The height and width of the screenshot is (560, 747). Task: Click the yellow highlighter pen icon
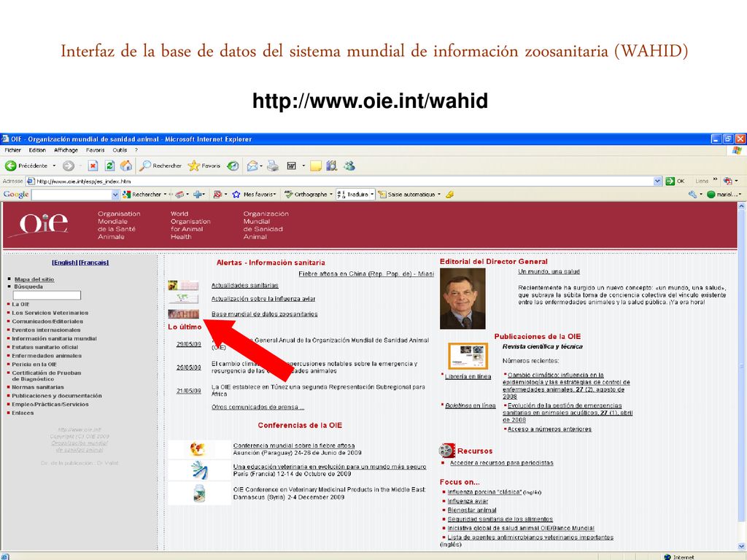449,194
